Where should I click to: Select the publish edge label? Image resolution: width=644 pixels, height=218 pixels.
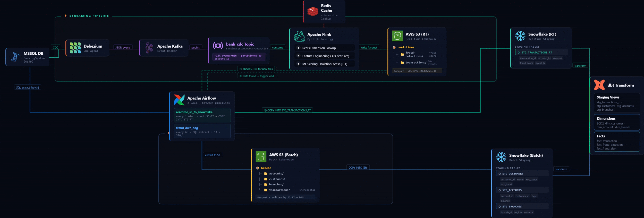[x=196, y=48]
